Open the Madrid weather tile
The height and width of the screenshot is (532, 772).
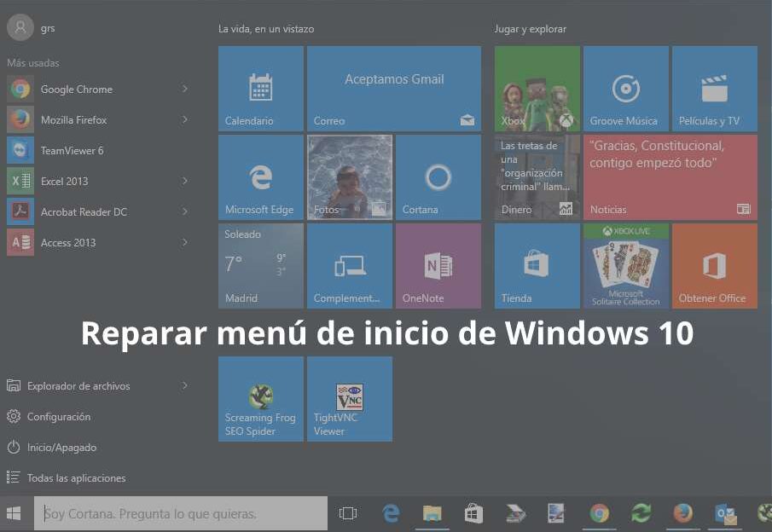click(261, 266)
